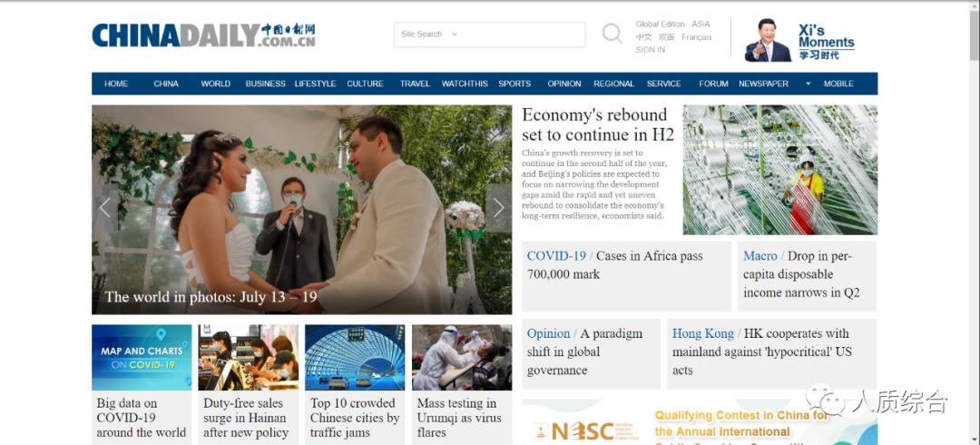Expand the Site Search dropdown arrow
The width and height of the screenshot is (980, 445).
click(x=455, y=35)
